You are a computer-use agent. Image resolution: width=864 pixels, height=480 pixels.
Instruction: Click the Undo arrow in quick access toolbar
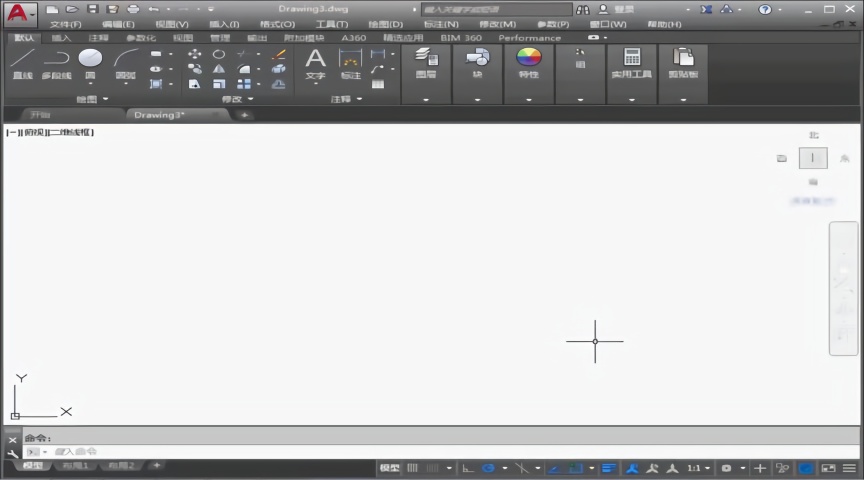click(154, 9)
